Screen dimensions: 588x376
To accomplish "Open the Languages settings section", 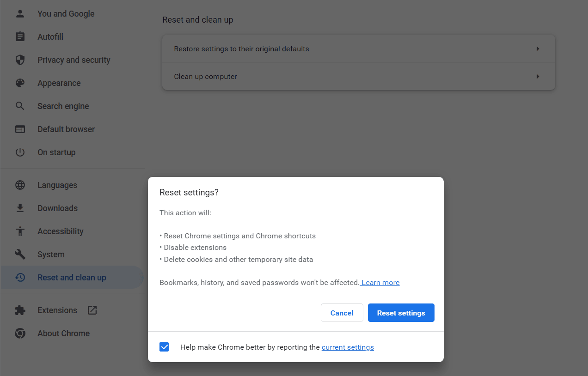I will click(x=57, y=185).
